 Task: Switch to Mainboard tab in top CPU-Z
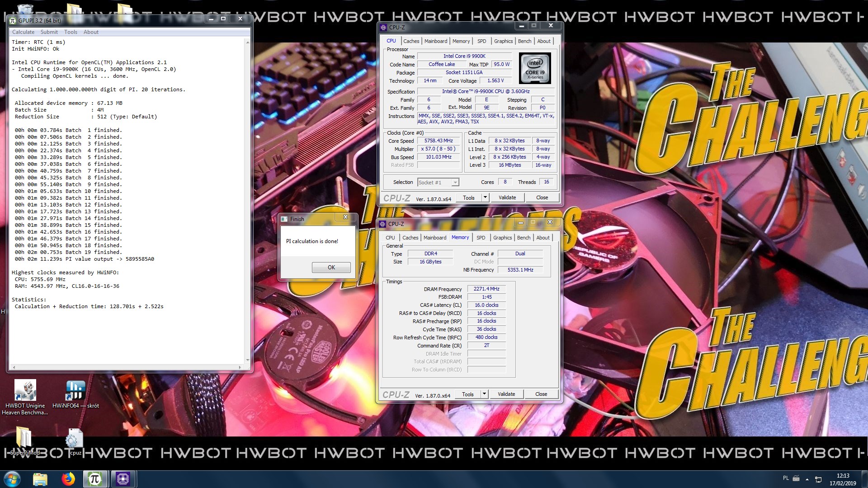point(436,41)
